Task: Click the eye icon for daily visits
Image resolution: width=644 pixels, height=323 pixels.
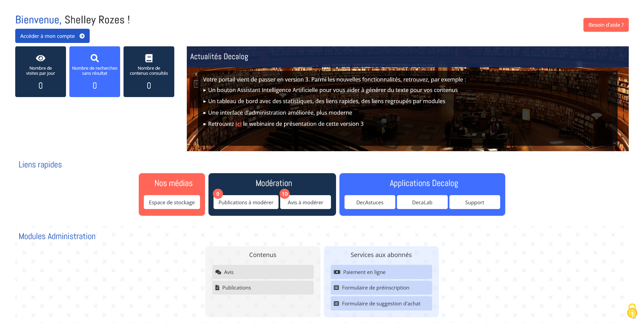Action: pyautogui.click(x=41, y=58)
